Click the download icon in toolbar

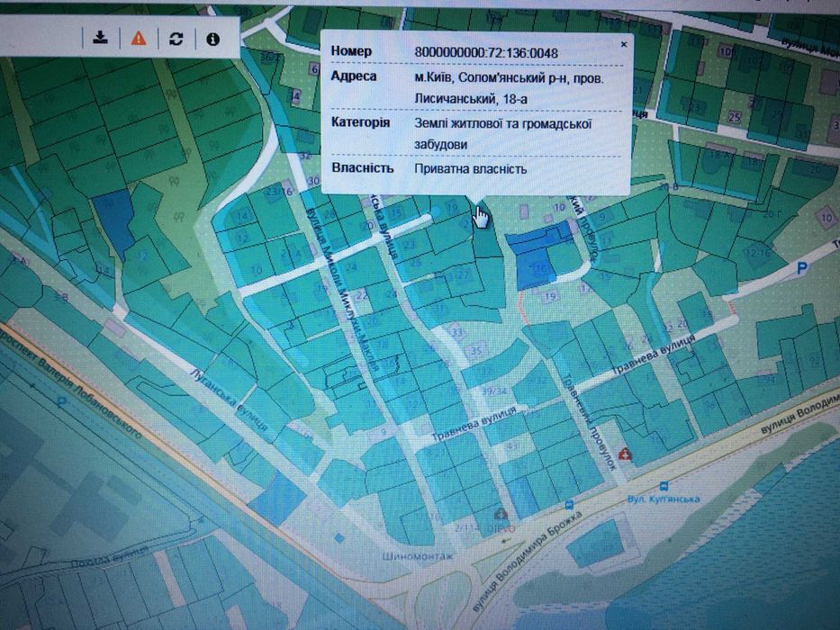pyautogui.click(x=100, y=38)
